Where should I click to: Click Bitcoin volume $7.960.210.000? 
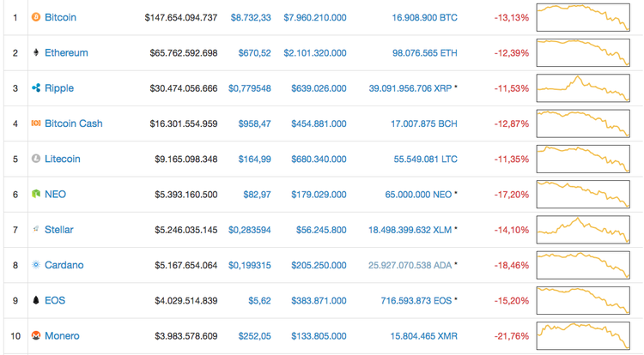315,18
